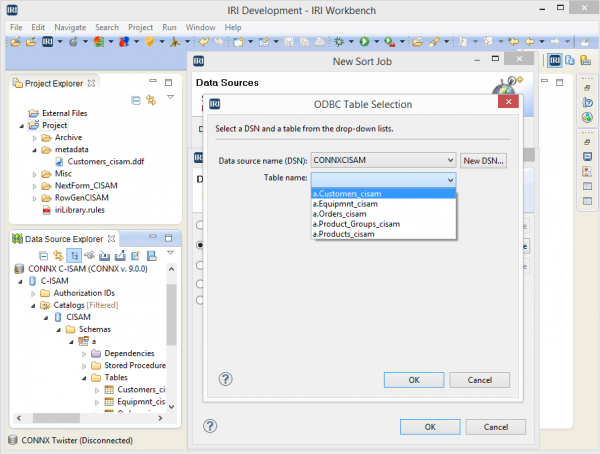Collapse the metadata folder in Project Explorer

pos(33,149)
